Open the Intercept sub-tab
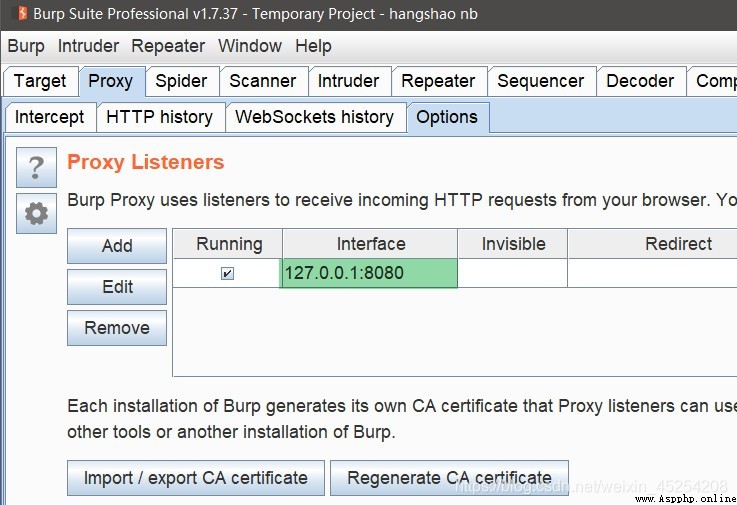This screenshot has width=737, height=505. [50, 117]
